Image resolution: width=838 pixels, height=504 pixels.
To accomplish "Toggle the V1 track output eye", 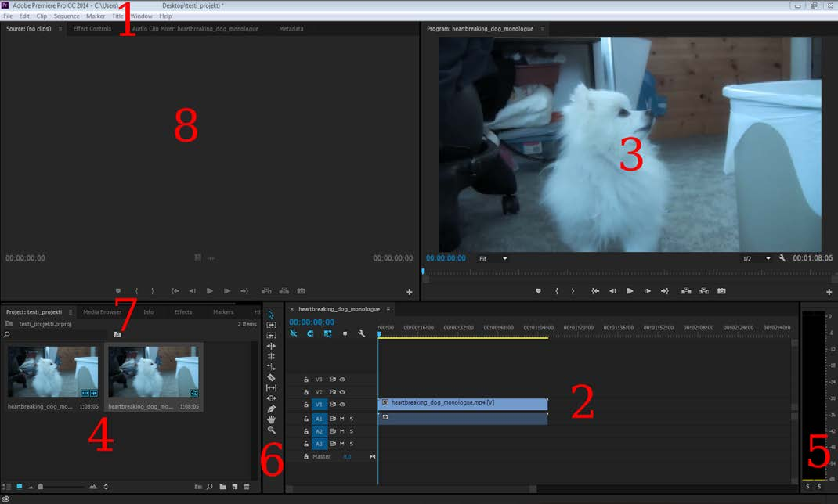I will tap(342, 405).
